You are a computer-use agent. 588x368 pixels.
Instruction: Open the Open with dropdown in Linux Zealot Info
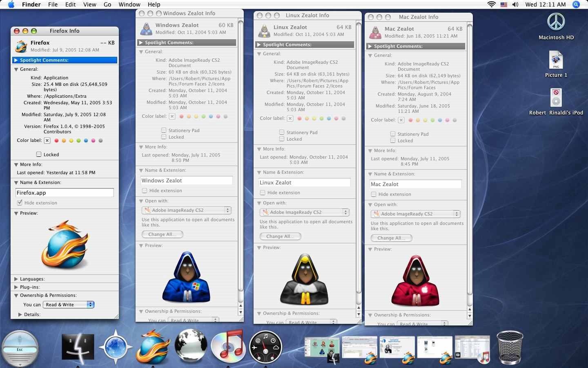pyautogui.click(x=305, y=212)
